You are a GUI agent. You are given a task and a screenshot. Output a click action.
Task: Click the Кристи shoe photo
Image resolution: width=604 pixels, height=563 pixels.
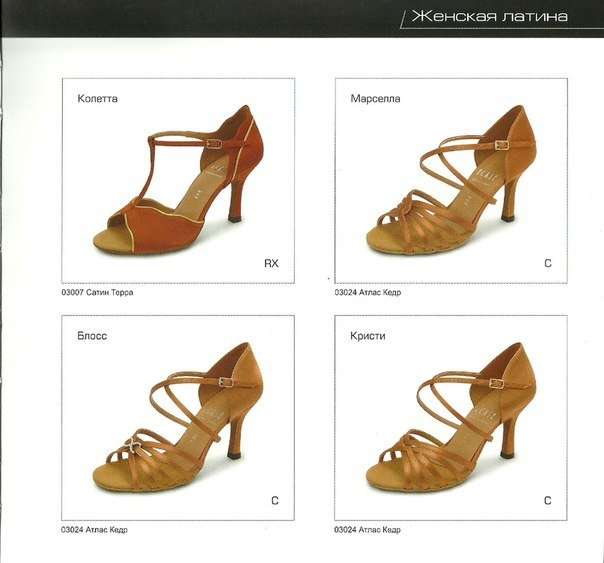point(451,418)
